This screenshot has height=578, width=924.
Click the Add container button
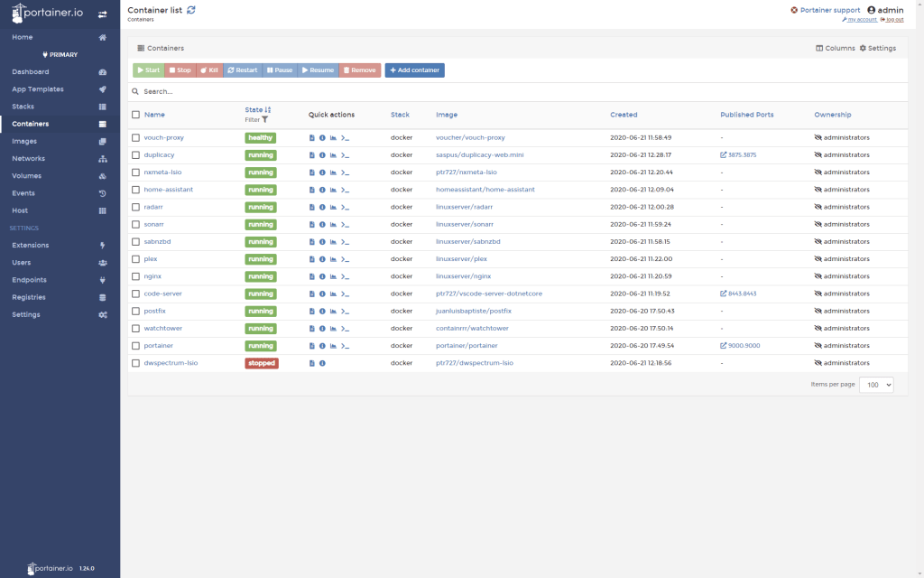tap(414, 70)
